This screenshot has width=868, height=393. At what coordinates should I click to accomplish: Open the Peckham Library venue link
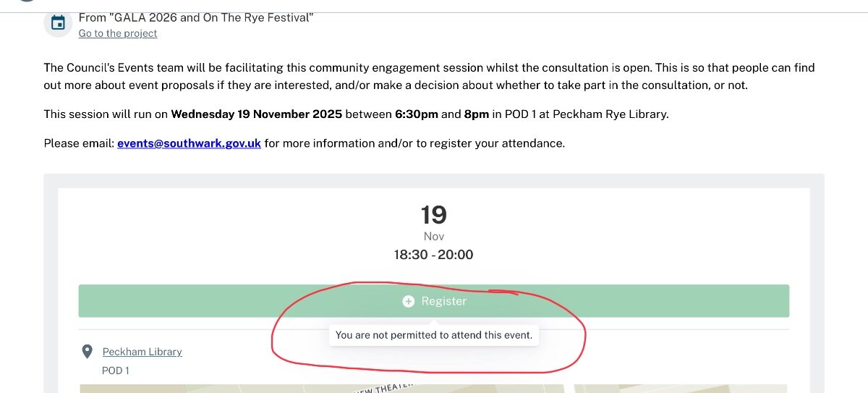pos(142,352)
